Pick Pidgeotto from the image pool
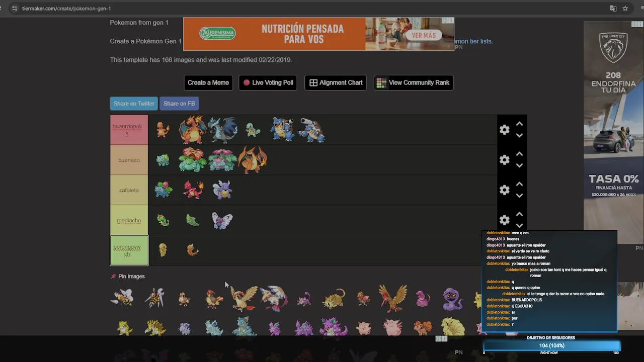The width and height of the screenshot is (644, 362). [214, 298]
